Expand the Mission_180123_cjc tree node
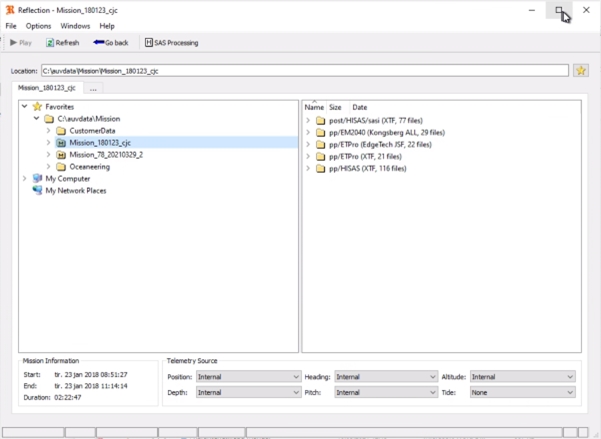 pos(48,143)
